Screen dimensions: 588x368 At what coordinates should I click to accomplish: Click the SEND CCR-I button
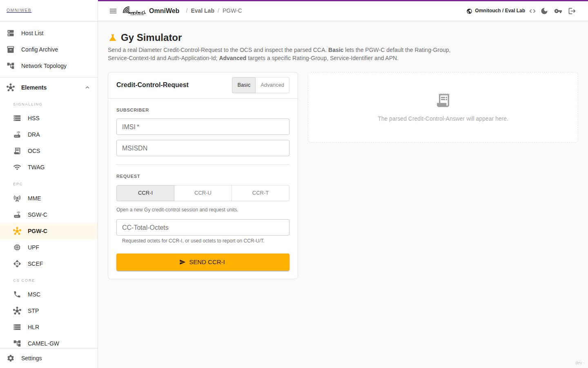[203, 262]
